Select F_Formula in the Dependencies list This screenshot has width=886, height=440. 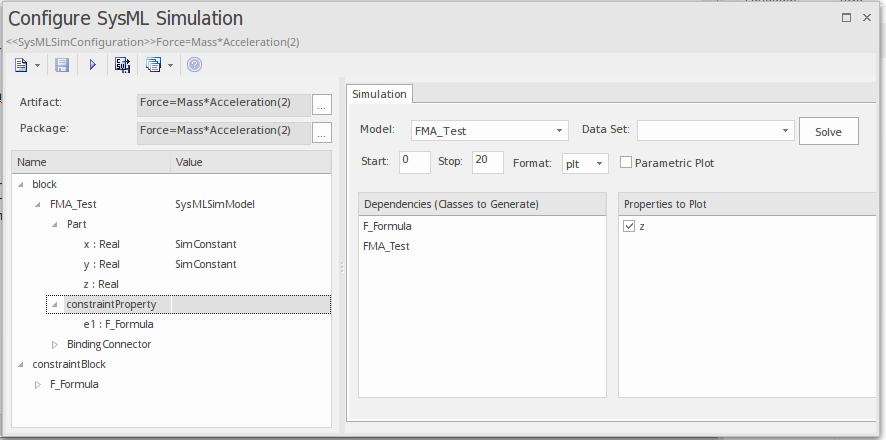[387, 226]
